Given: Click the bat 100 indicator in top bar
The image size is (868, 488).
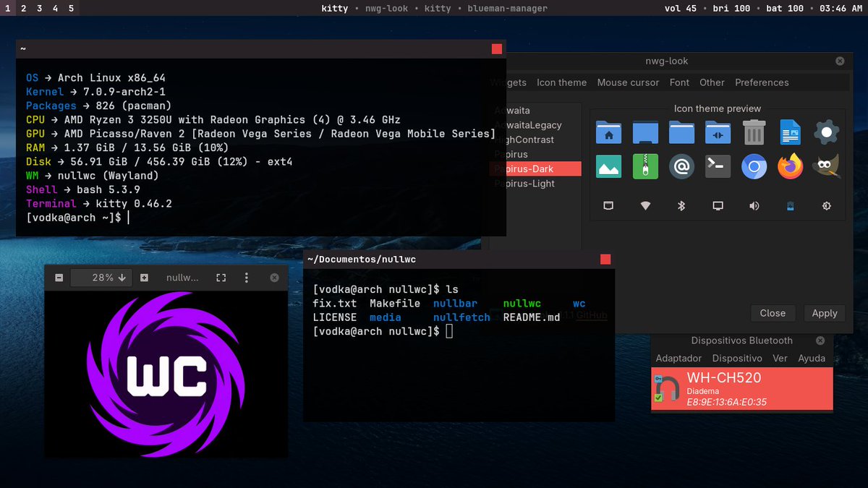Looking at the screenshot, I should coord(785,9).
